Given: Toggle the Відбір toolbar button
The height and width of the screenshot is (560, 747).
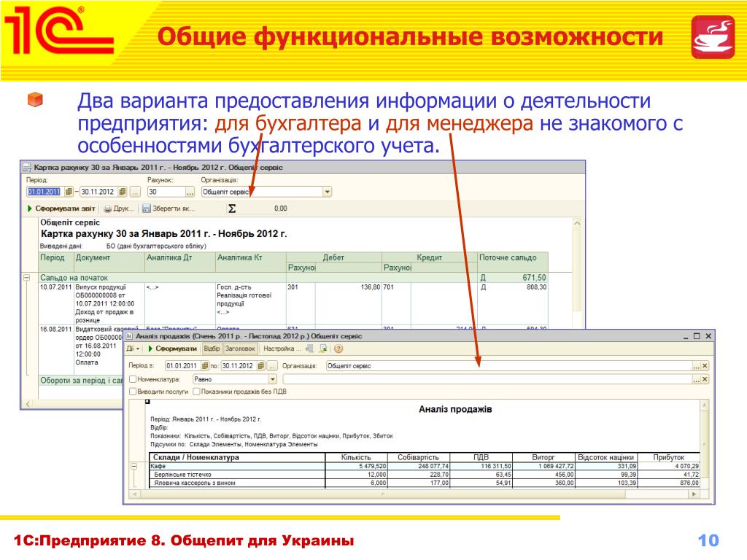Looking at the screenshot, I should tap(212, 349).
